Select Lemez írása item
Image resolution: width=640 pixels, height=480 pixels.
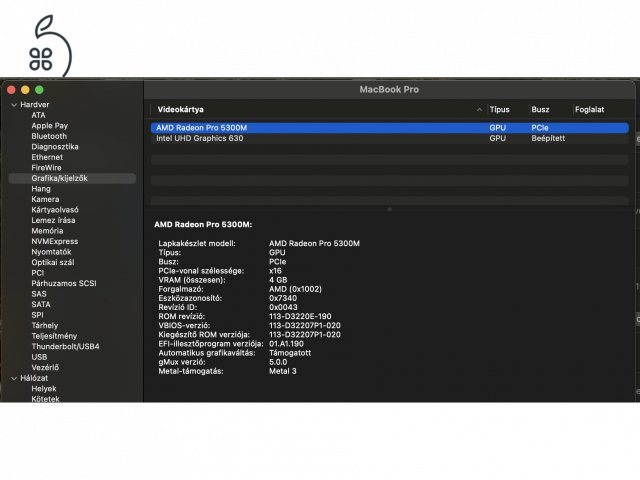tap(53, 220)
